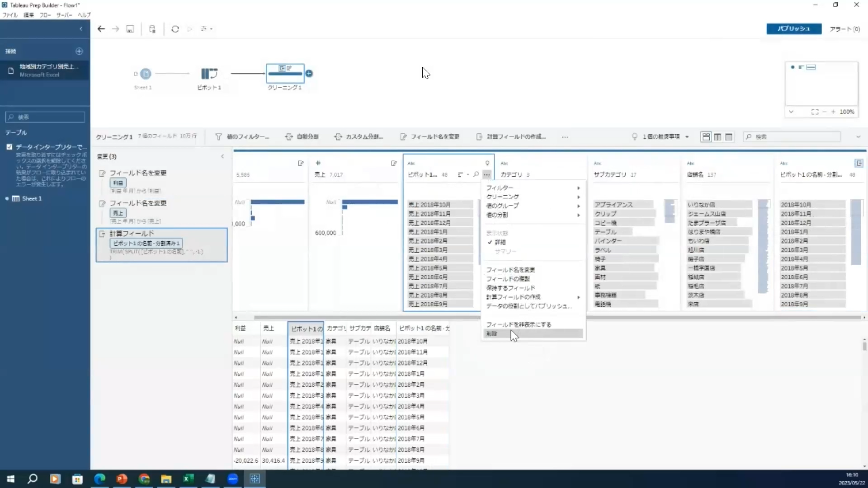Open Excel from the Windows taskbar
Viewport: 868px width, 488px height.
(x=188, y=479)
